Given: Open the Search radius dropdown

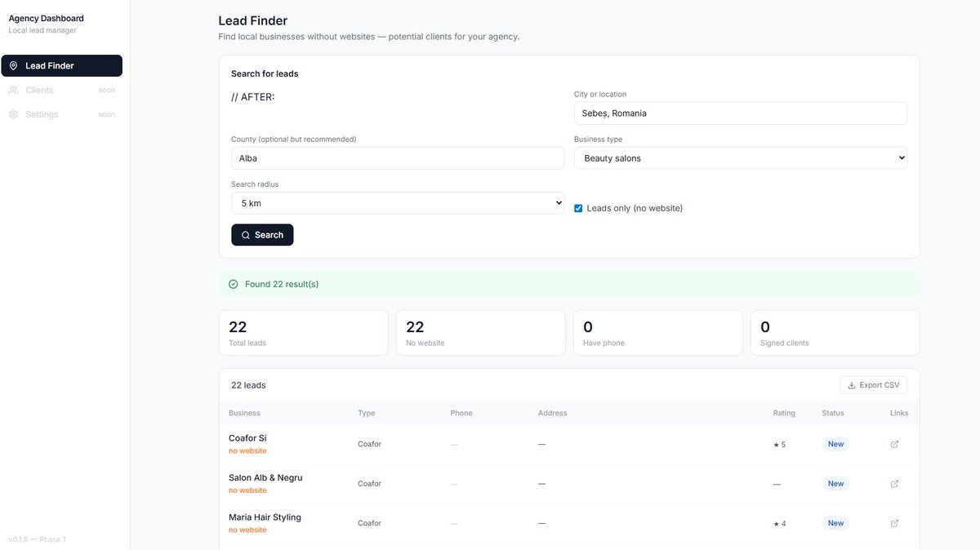Looking at the screenshot, I should point(398,203).
